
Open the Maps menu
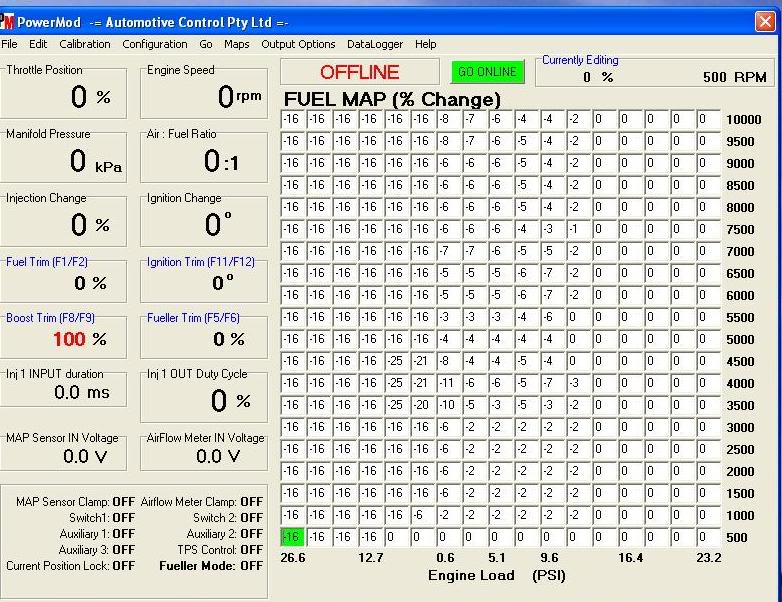(x=236, y=44)
